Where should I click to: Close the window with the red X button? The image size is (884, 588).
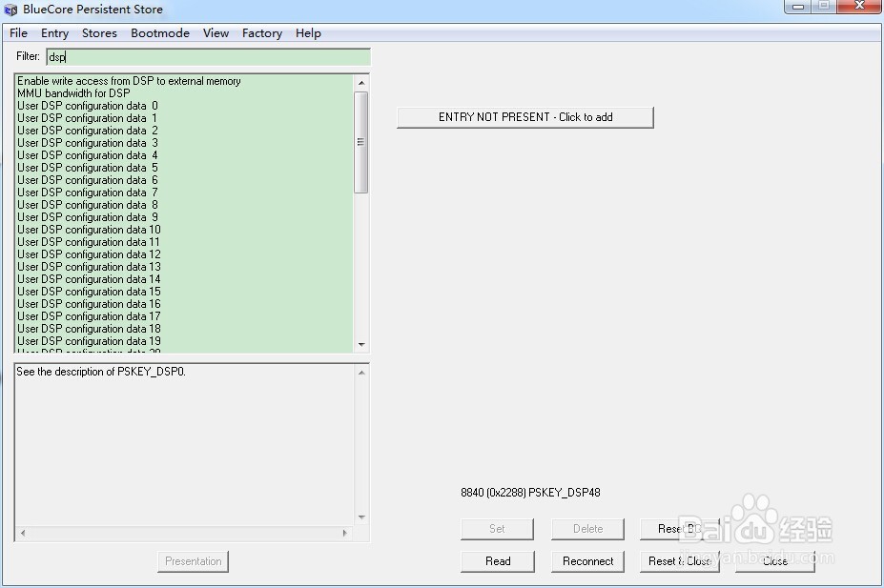[859, 7]
